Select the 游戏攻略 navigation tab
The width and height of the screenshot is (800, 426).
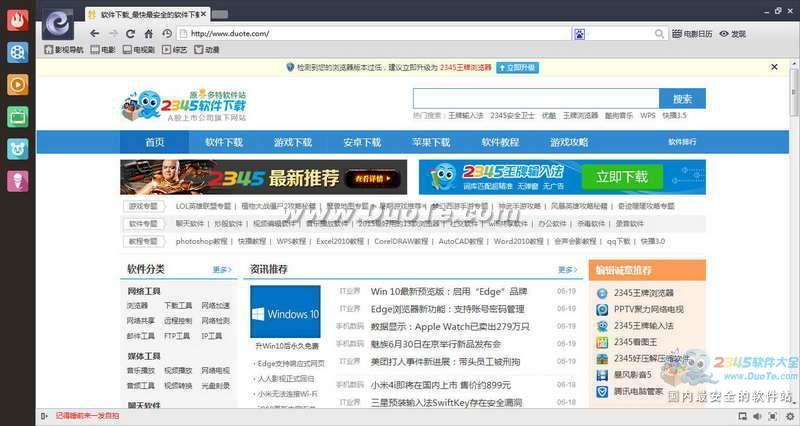569,142
